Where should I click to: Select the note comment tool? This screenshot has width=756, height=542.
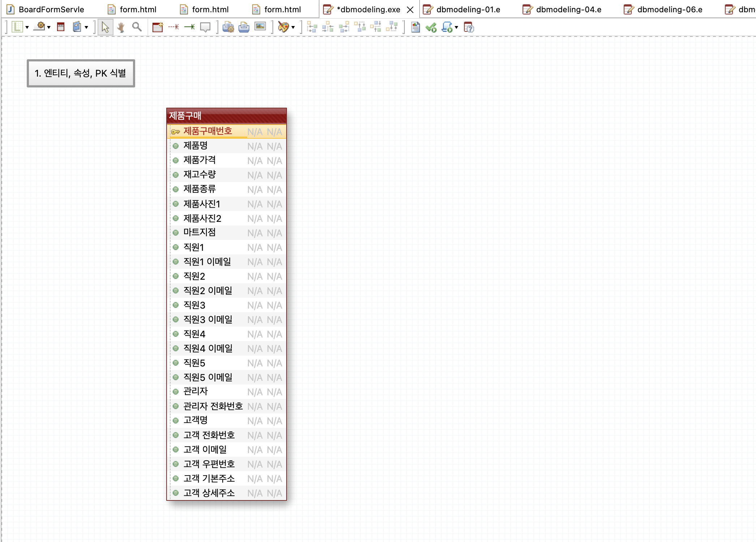click(205, 27)
